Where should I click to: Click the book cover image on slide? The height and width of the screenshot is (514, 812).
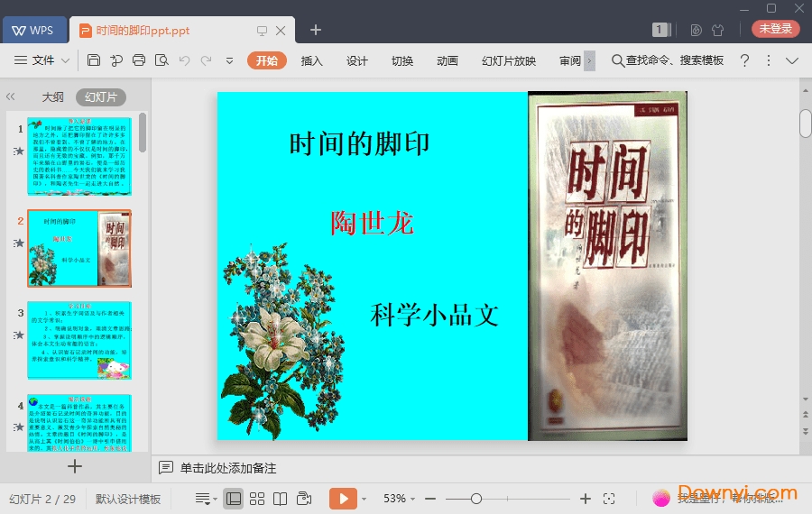coord(607,266)
